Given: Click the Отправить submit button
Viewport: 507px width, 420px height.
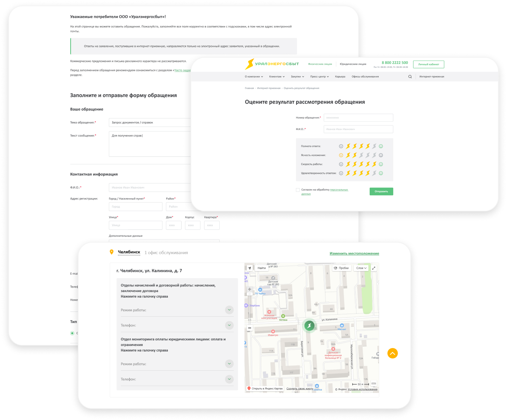Looking at the screenshot, I should pyautogui.click(x=381, y=192).
